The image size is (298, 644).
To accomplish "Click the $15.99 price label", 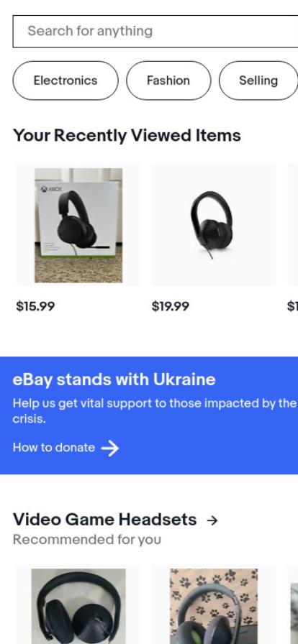I will (35, 306).
